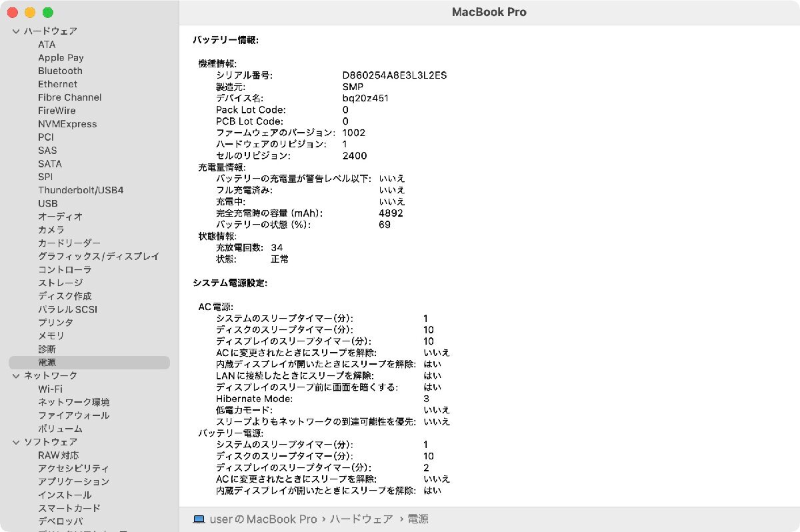Open the カードリーダー entry
The image size is (800, 532).
[69, 243]
